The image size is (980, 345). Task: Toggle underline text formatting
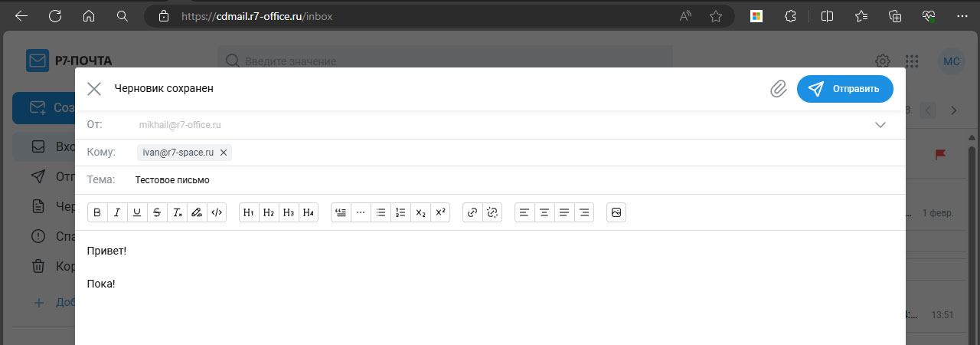(x=137, y=212)
